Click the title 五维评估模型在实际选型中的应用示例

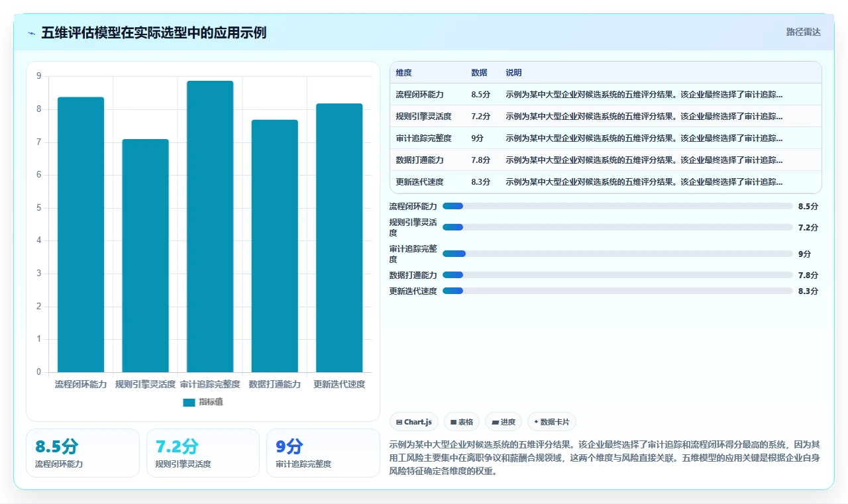(x=154, y=32)
